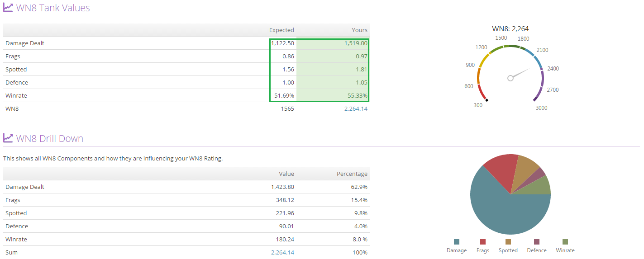This screenshot has width=644, height=259.
Task: Select your spotted value 1.81
Action: click(361, 69)
